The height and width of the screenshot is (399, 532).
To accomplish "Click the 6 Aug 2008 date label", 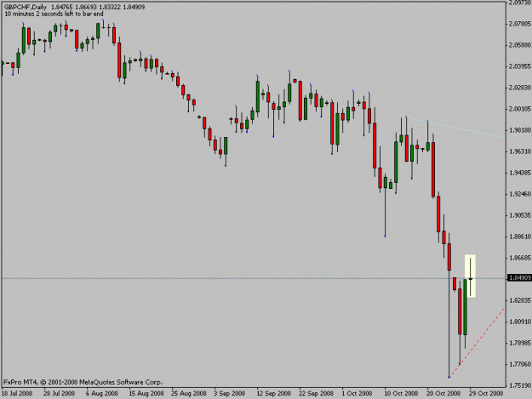I will (x=102, y=394).
